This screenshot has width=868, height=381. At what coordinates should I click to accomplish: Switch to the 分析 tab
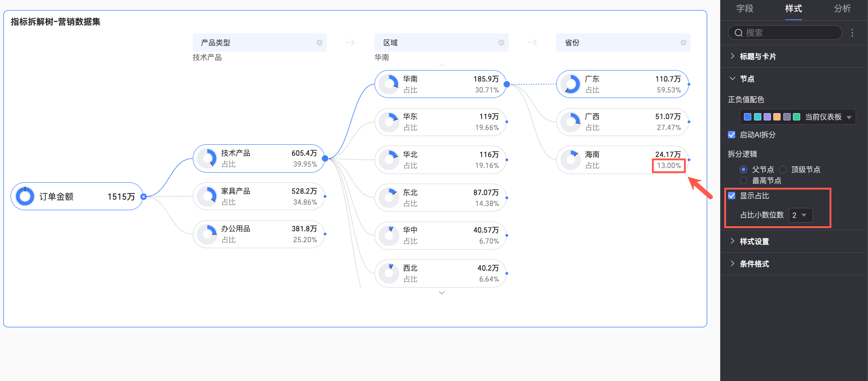[x=842, y=9]
